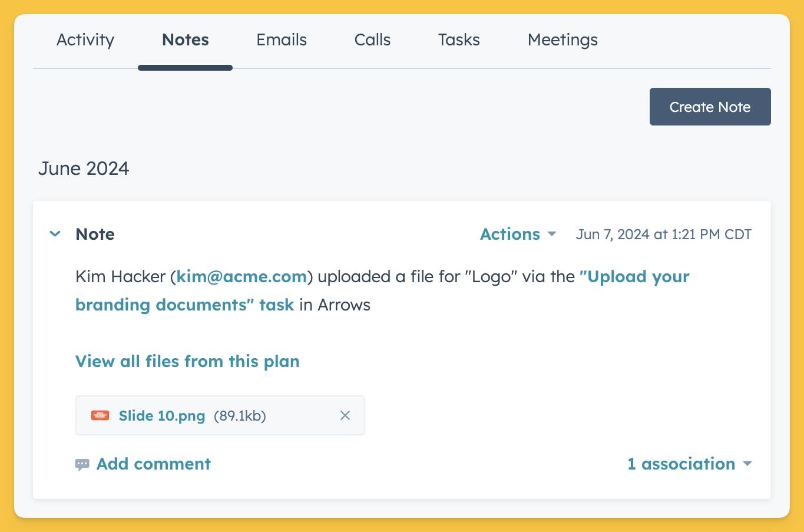Switch to the Activity tab
This screenshot has width=804, height=532.
(x=85, y=40)
